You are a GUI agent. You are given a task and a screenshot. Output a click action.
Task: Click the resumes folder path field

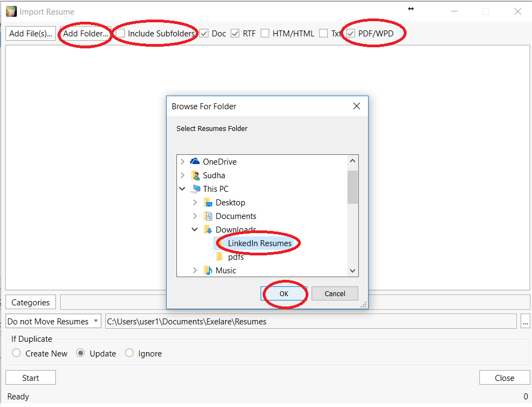pos(311,321)
